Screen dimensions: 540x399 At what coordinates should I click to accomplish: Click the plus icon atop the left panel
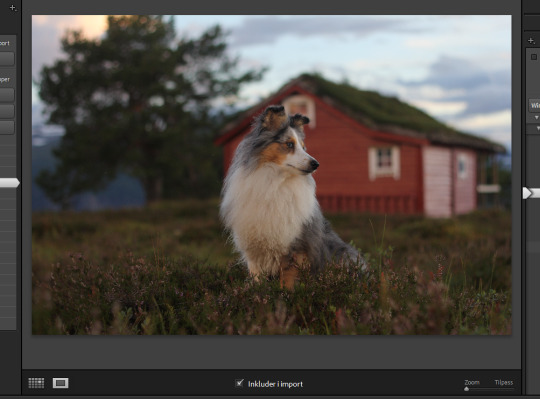coord(13,8)
